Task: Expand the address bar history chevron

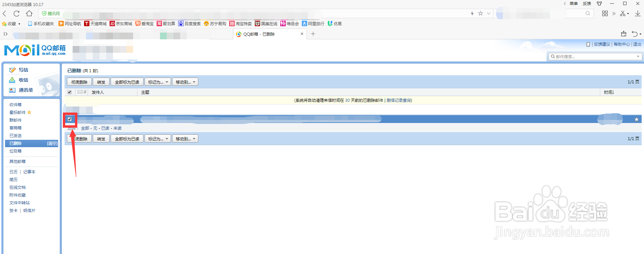Action: tap(489, 13)
